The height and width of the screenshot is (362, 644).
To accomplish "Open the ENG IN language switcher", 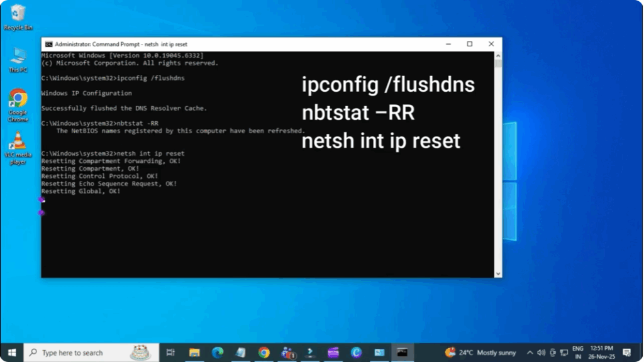I will point(578,353).
